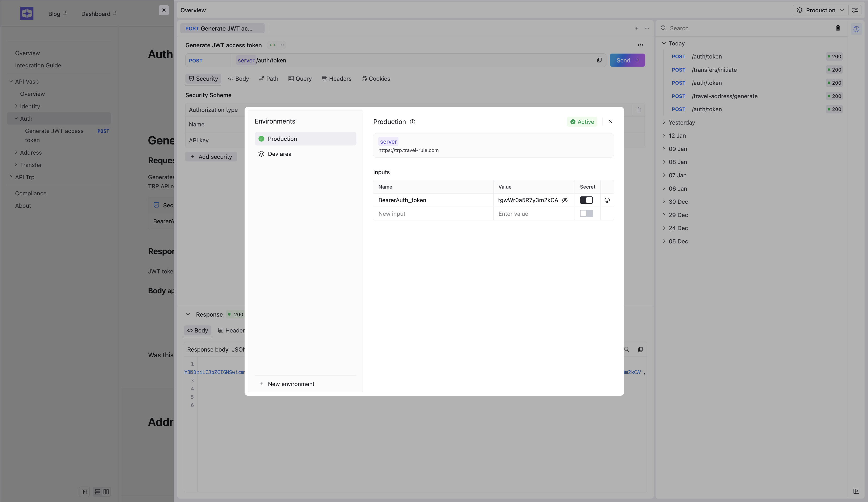Expand the Yesterday history group
Image resolution: width=868 pixels, height=502 pixels.
(681, 122)
